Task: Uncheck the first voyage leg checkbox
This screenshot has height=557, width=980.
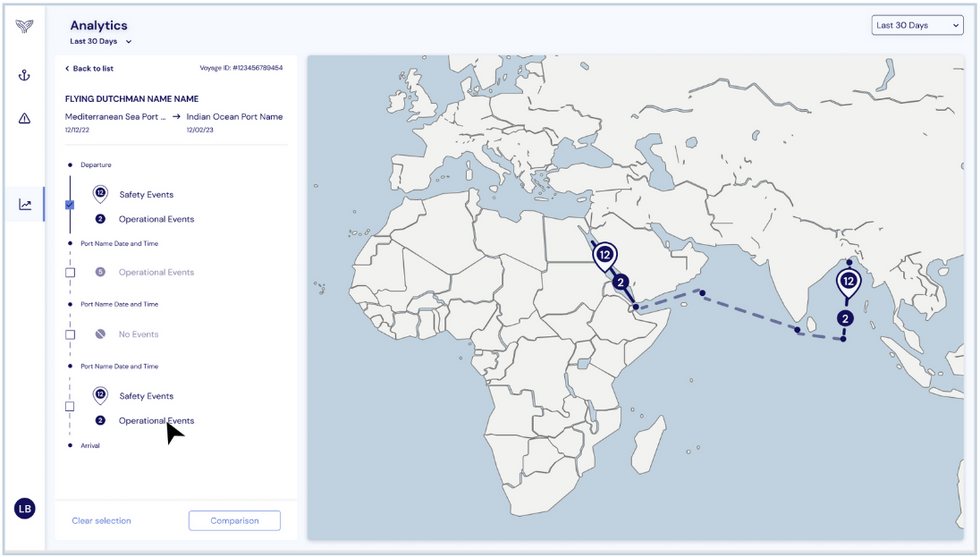Action: [x=70, y=204]
